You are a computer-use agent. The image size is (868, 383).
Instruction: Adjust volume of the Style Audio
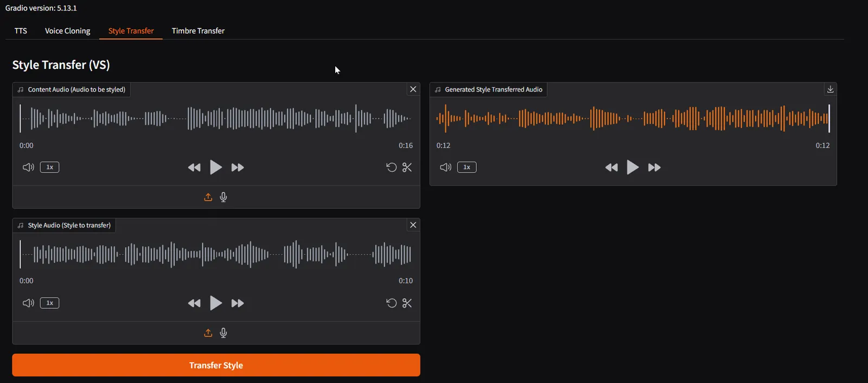28,303
